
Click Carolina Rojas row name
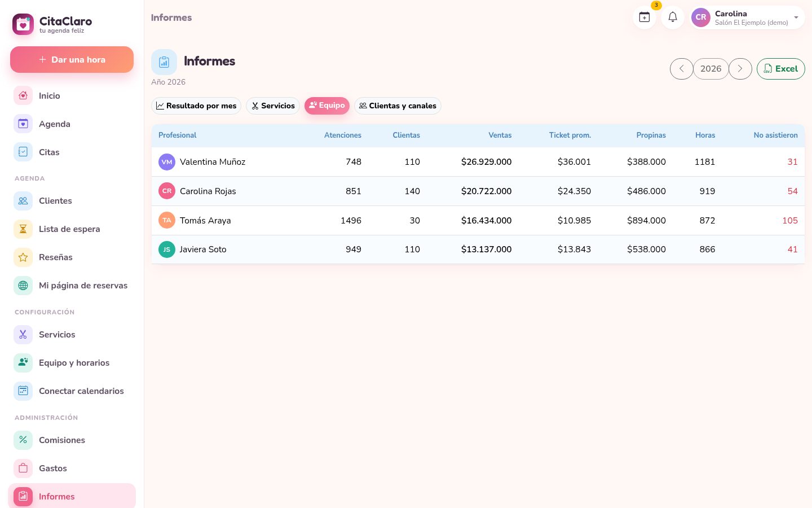(208, 191)
